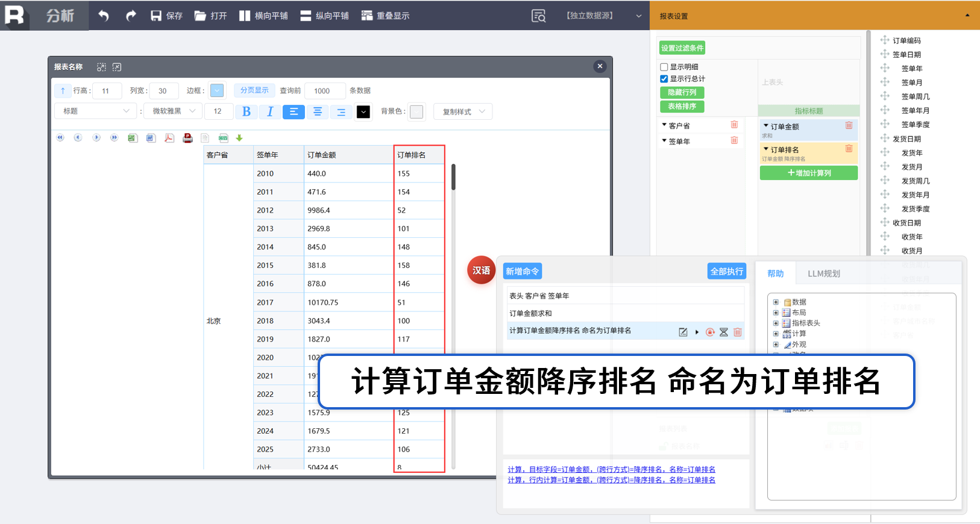The image size is (980, 524).
Task: Click the redo arrow icon
Action: click(x=131, y=16)
